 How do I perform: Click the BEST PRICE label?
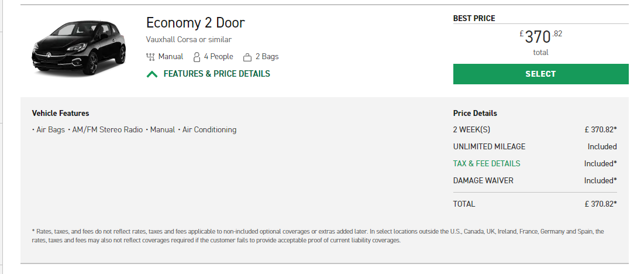tap(474, 18)
